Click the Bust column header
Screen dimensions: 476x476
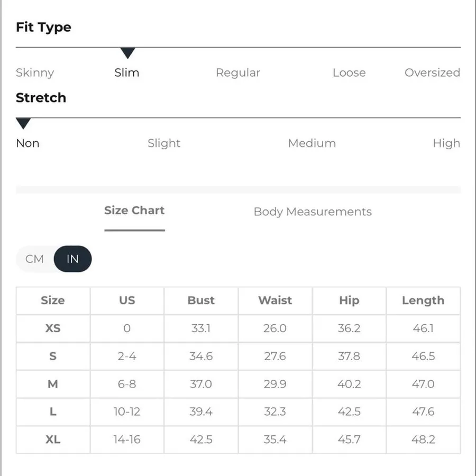pos(201,300)
